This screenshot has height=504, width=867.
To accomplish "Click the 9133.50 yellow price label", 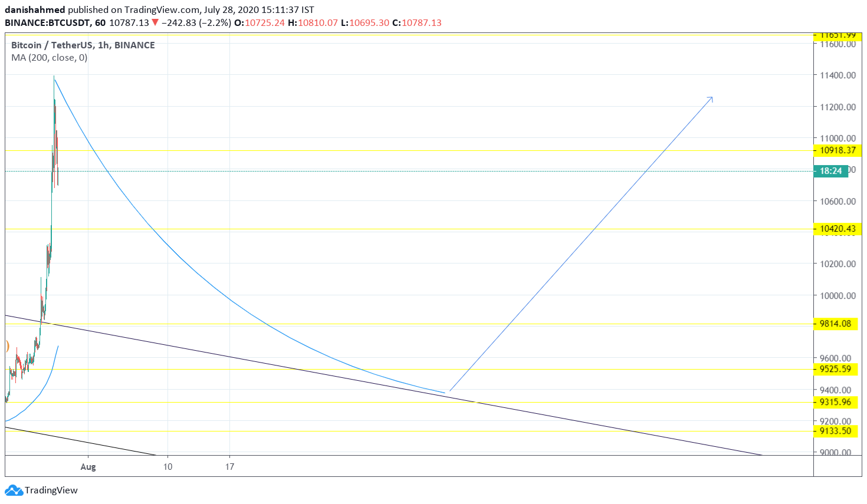I will pyautogui.click(x=836, y=431).
